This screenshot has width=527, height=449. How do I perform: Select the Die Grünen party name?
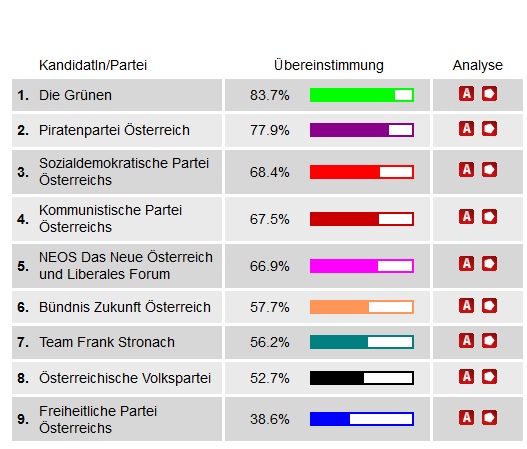[75, 95]
